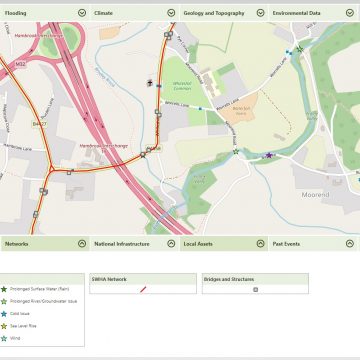
Task: Click the National Infrastructure label
Action: click(122, 244)
